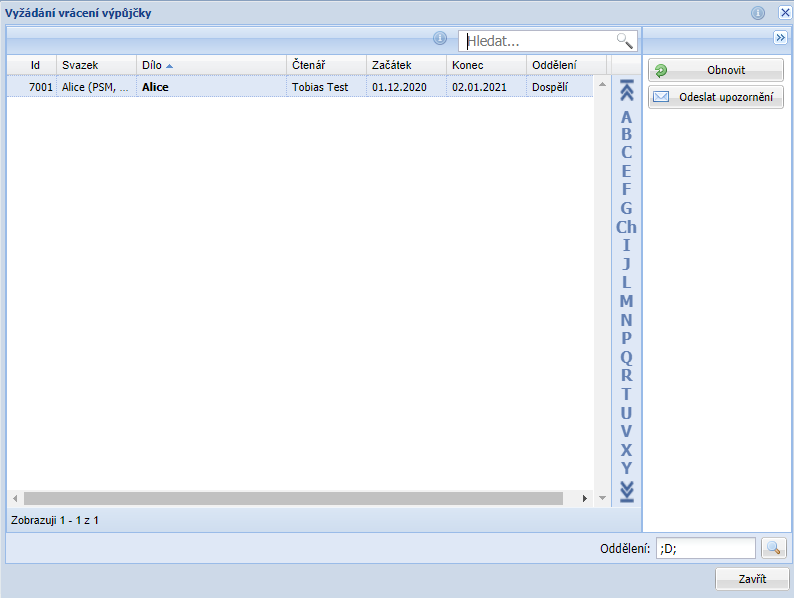Image resolution: width=794 pixels, height=598 pixels.
Task: Filter by letter A in the alphabet index
Action: point(627,117)
